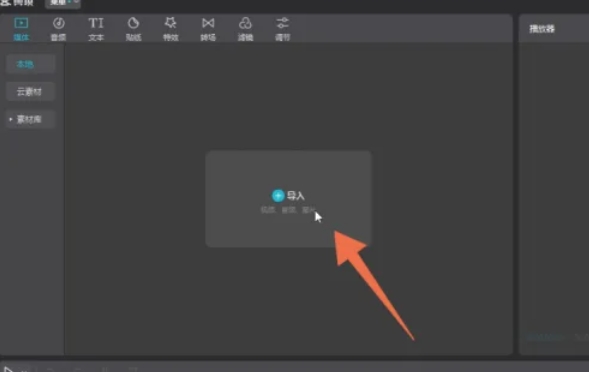
Task: Click the 导入 import text label
Action: tap(296, 195)
